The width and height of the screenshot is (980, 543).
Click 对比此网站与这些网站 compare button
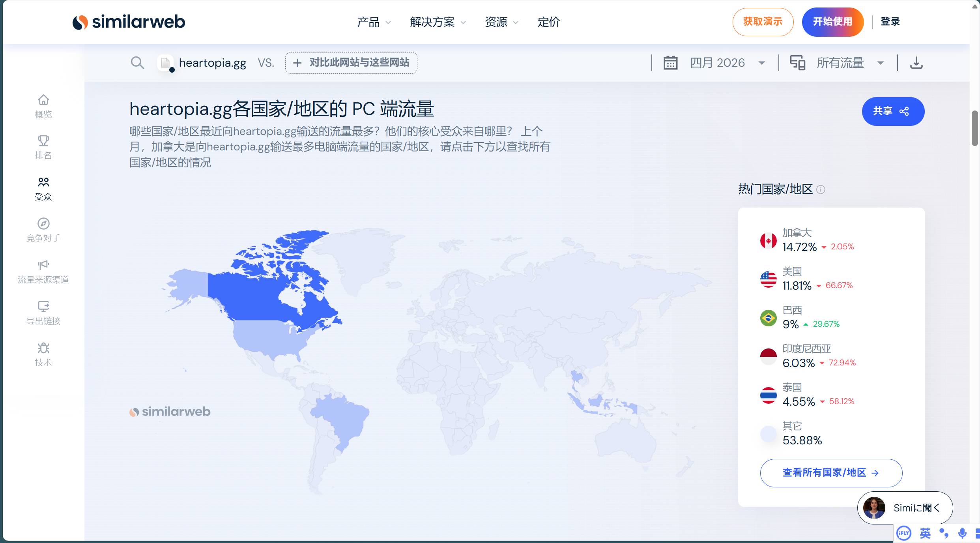(x=351, y=63)
